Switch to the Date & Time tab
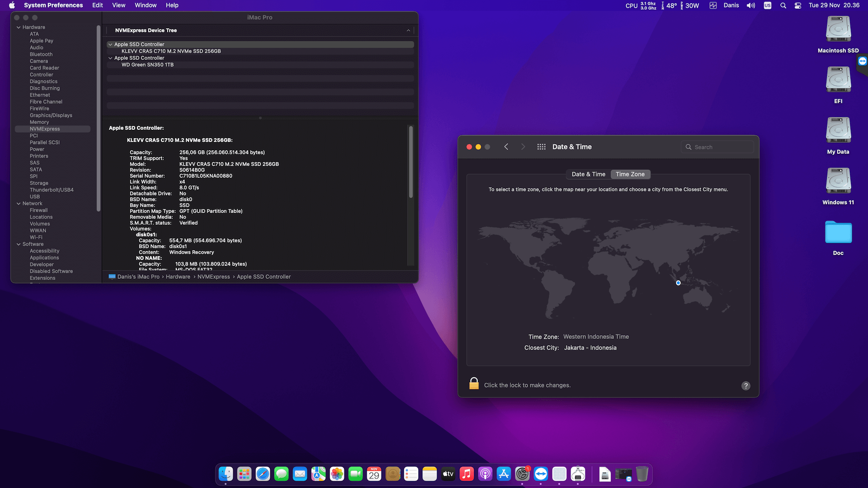 [588, 174]
